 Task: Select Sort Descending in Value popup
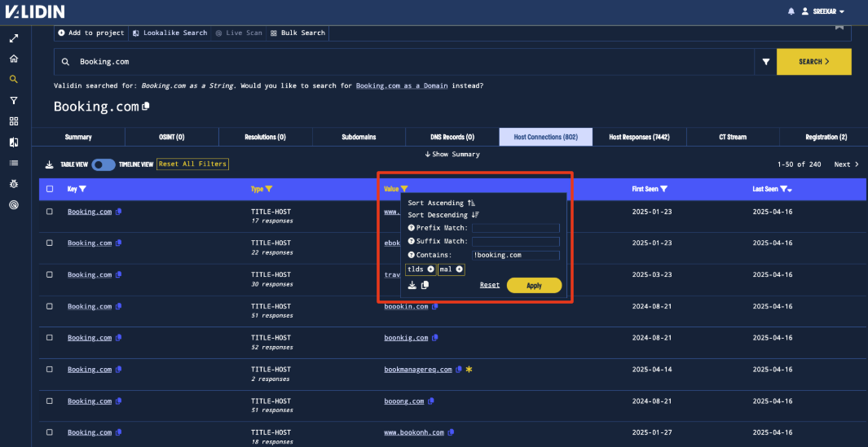pos(443,215)
